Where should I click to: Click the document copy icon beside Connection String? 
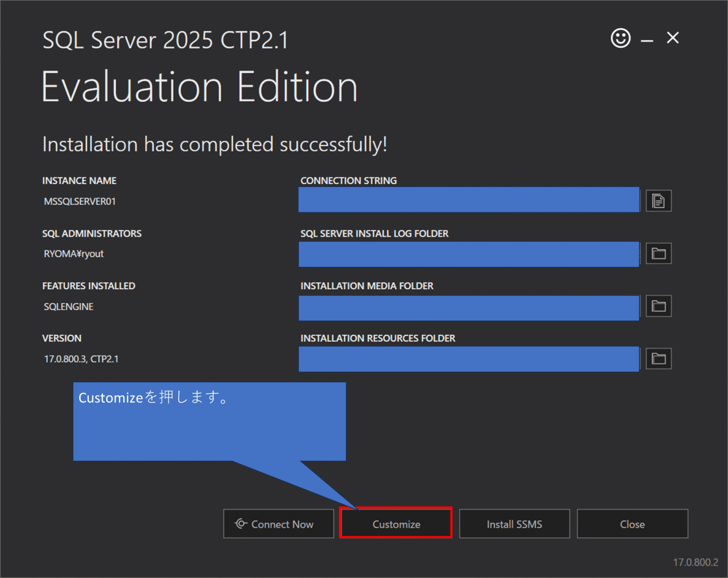(659, 201)
